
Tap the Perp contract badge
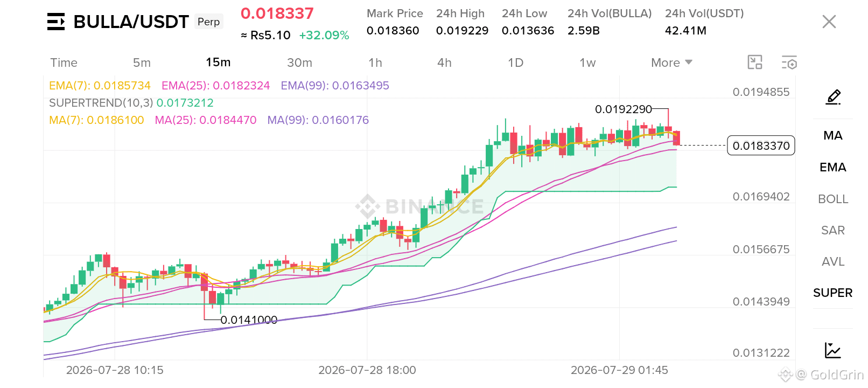pyautogui.click(x=209, y=22)
